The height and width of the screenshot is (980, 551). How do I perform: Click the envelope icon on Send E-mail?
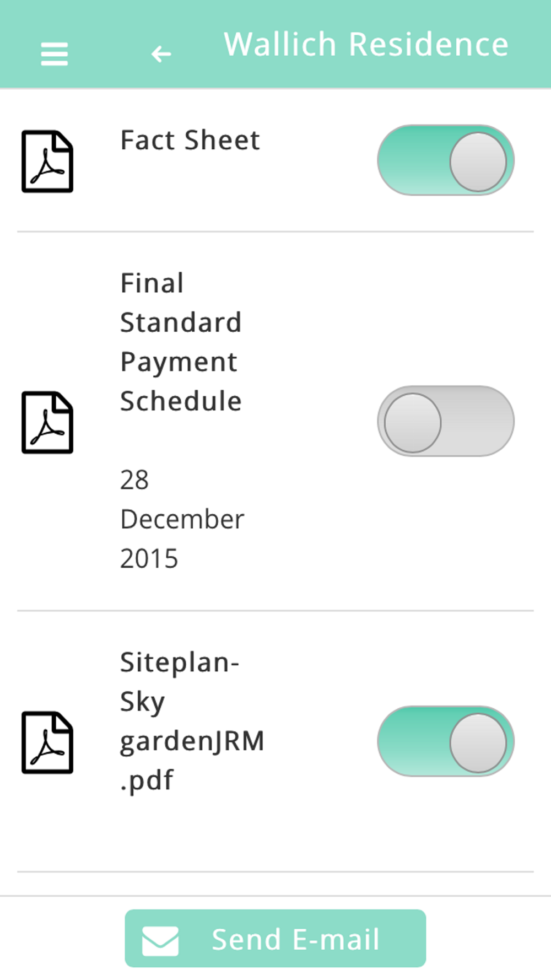160,940
